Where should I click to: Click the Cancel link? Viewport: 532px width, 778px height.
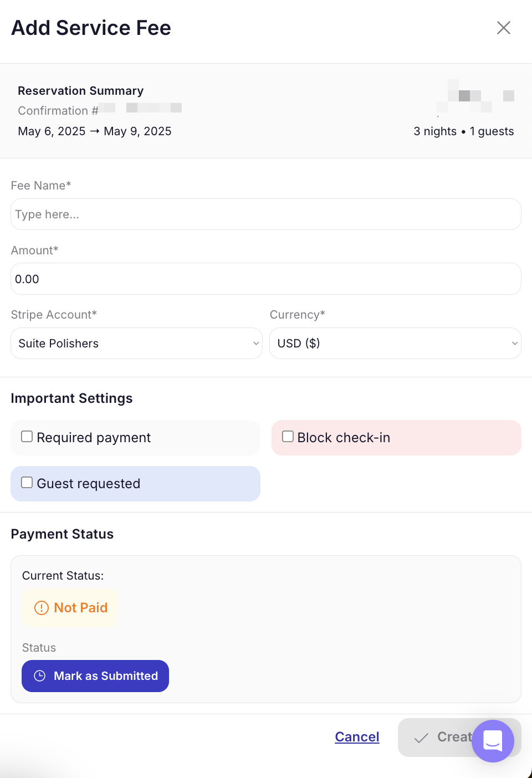(x=357, y=737)
